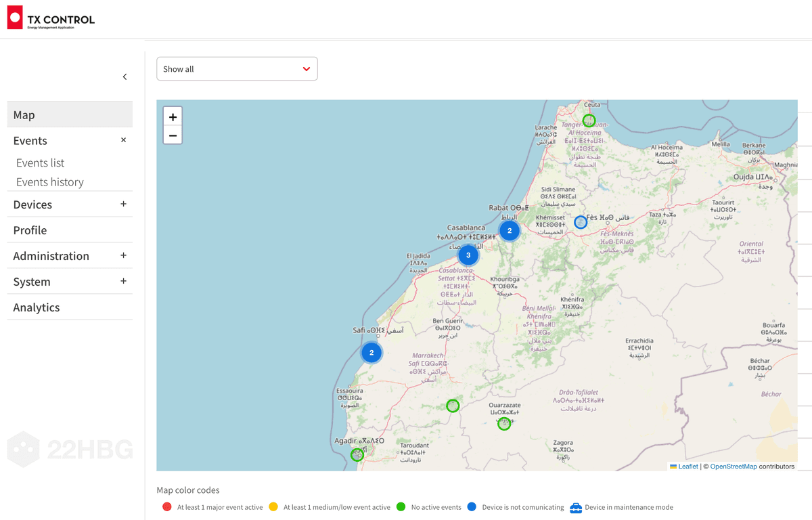Viewport: 812px width, 520px height.
Task: Open the cluster of 3 devices near Casablanca
Action: point(468,255)
